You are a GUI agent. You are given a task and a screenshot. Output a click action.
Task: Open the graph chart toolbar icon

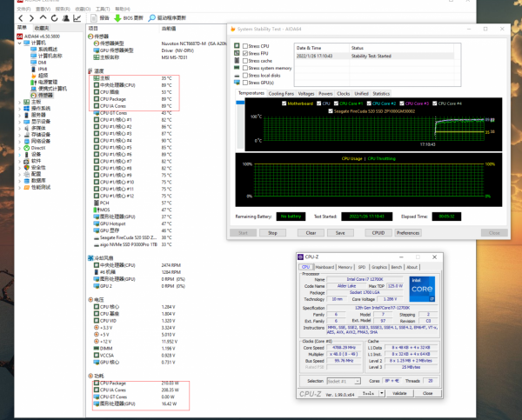click(77, 17)
